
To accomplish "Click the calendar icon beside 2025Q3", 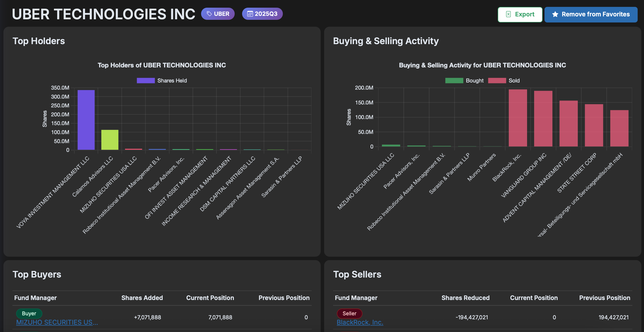I will pos(250,14).
